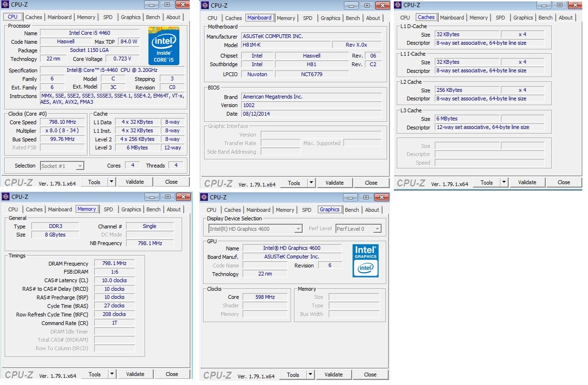
Task: Switch to the Bench tab in the CPU tab window
Action: tap(153, 17)
